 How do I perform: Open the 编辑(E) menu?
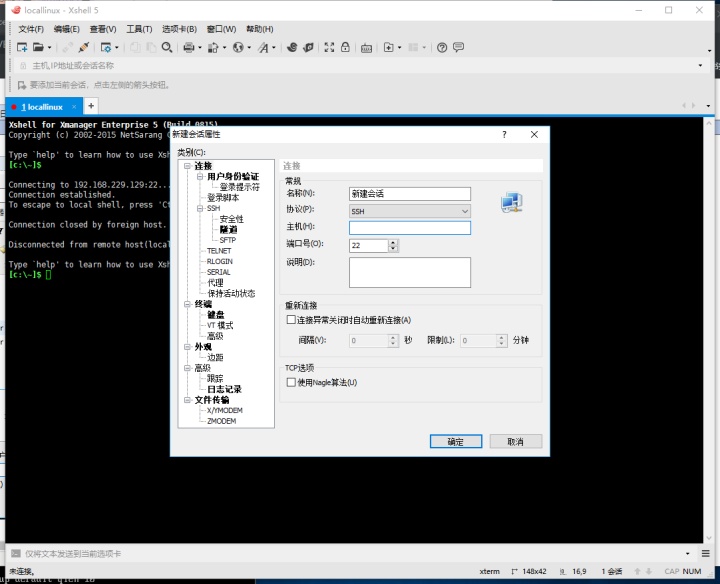(x=67, y=29)
